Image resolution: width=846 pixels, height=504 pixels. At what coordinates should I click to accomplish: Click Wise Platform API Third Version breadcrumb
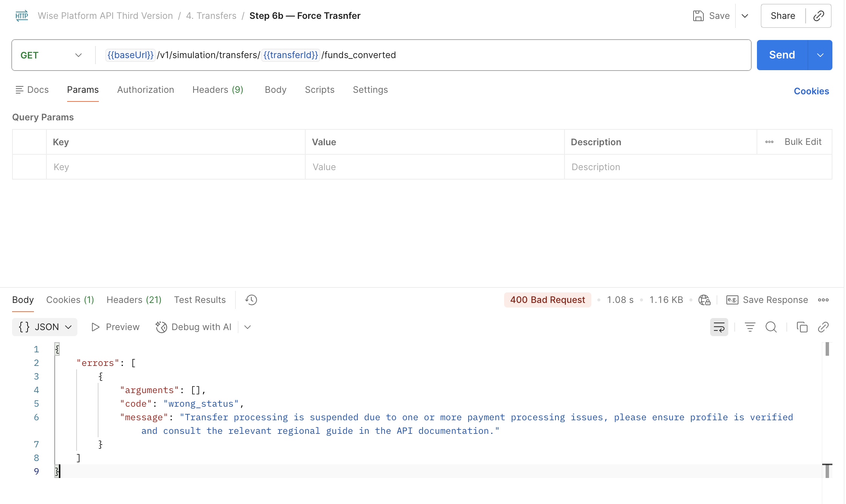(105, 16)
